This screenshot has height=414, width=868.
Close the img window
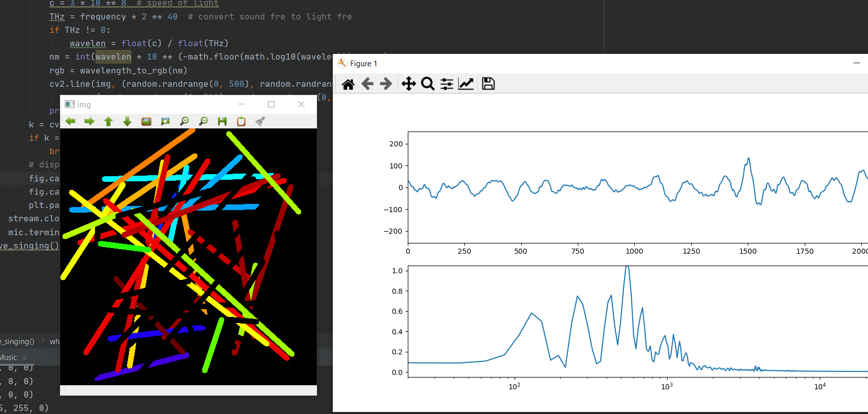coord(301,104)
